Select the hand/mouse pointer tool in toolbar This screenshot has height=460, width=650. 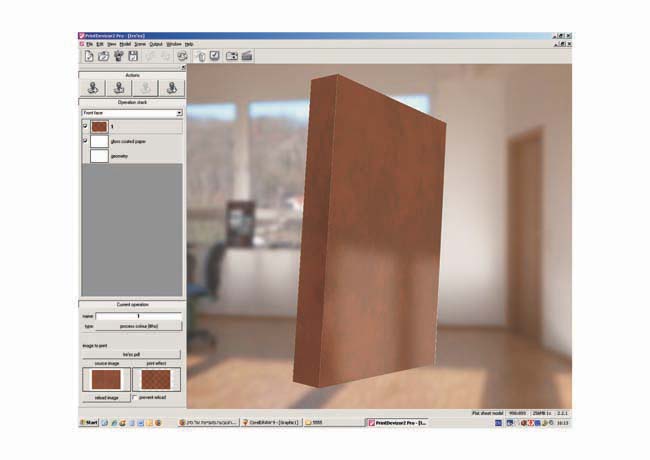(200, 56)
